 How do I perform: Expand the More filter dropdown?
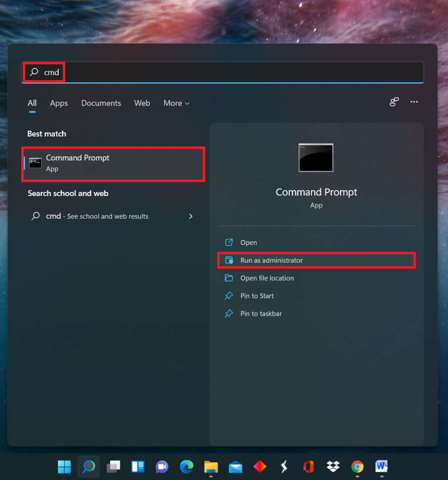point(177,103)
